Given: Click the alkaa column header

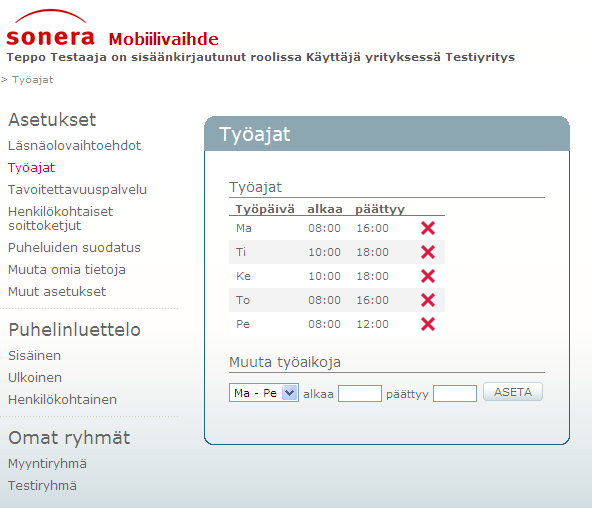Looking at the screenshot, I should 325,209.
